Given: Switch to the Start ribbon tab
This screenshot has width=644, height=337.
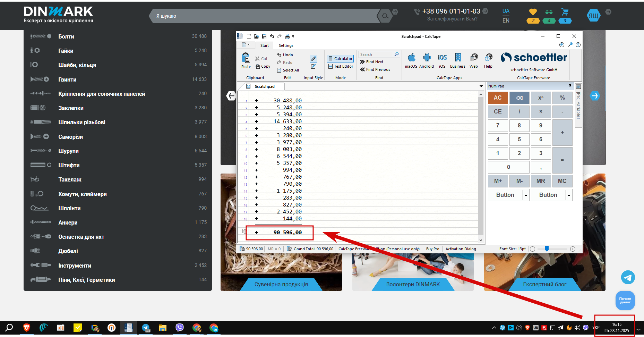Looking at the screenshot, I should 264,45.
